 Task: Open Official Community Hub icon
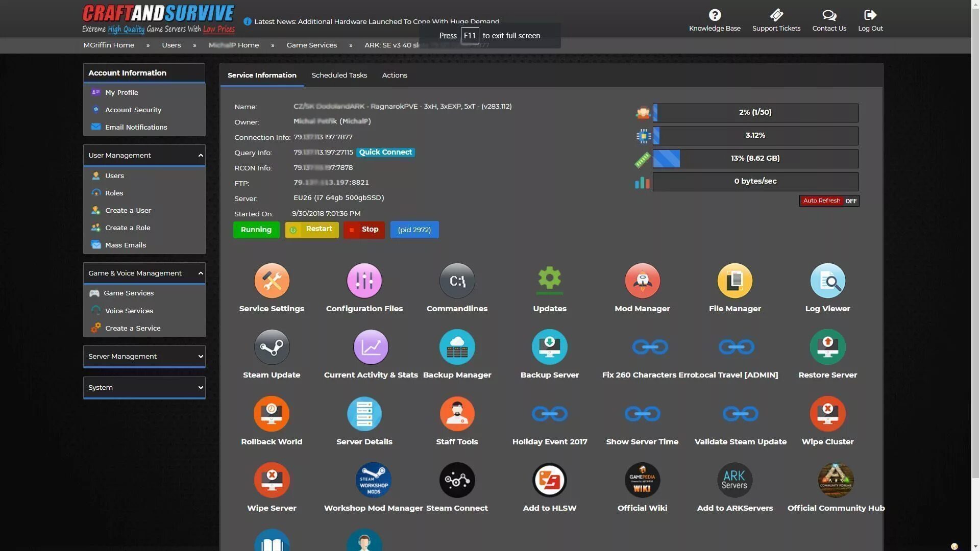click(x=836, y=480)
